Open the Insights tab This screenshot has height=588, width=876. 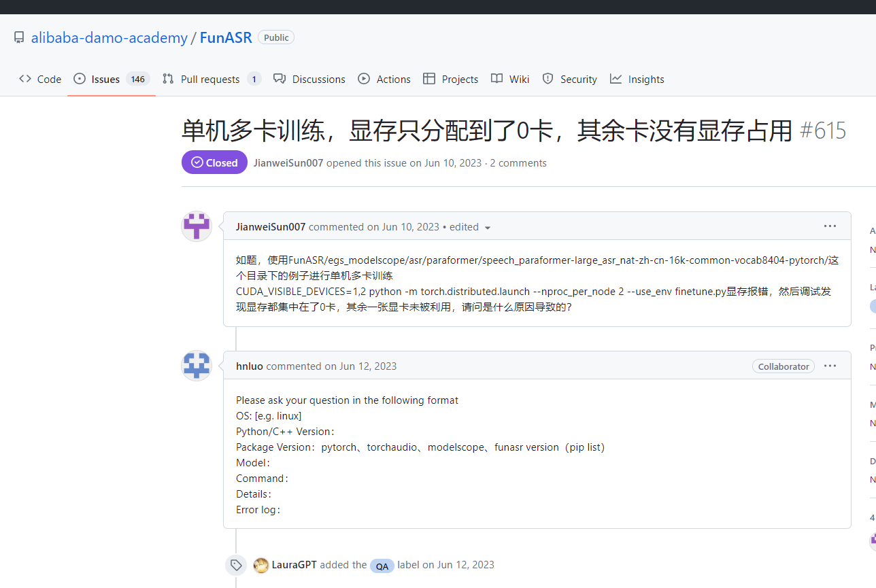[x=637, y=79]
